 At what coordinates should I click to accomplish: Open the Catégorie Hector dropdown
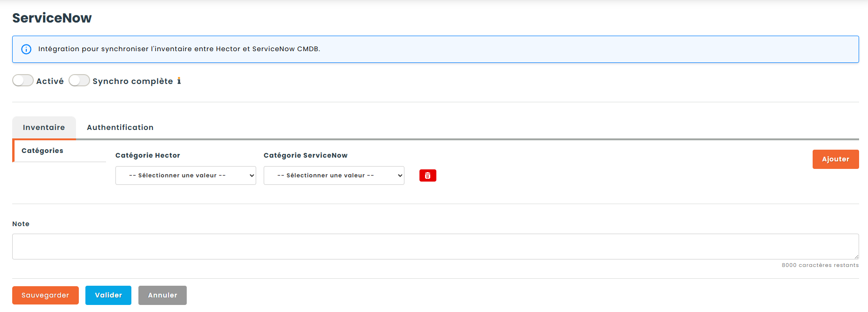[x=185, y=175]
